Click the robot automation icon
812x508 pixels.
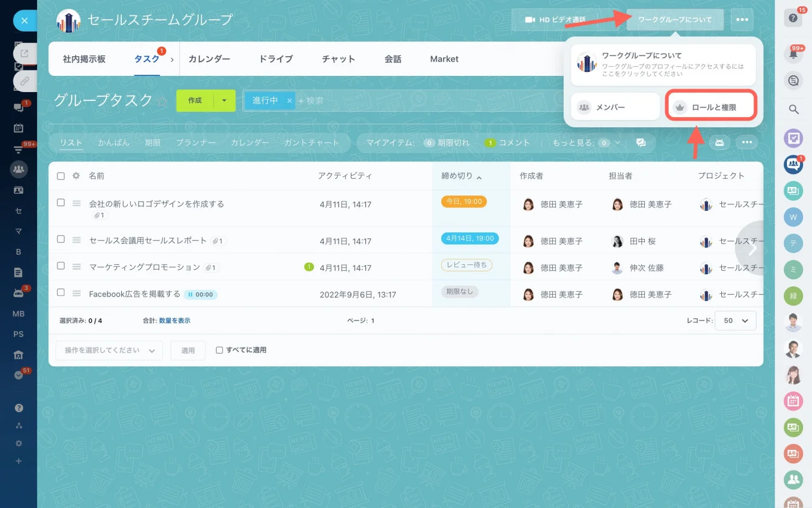point(719,142)
